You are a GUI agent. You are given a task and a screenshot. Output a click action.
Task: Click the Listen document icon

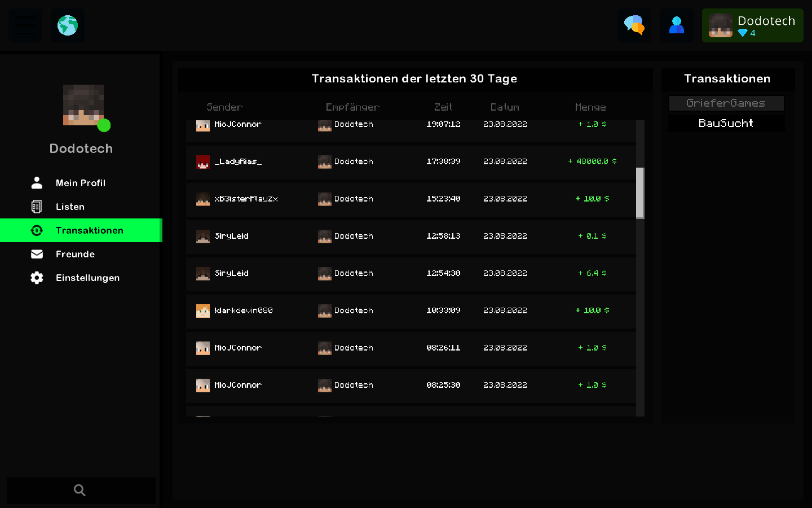pos(37,207)
